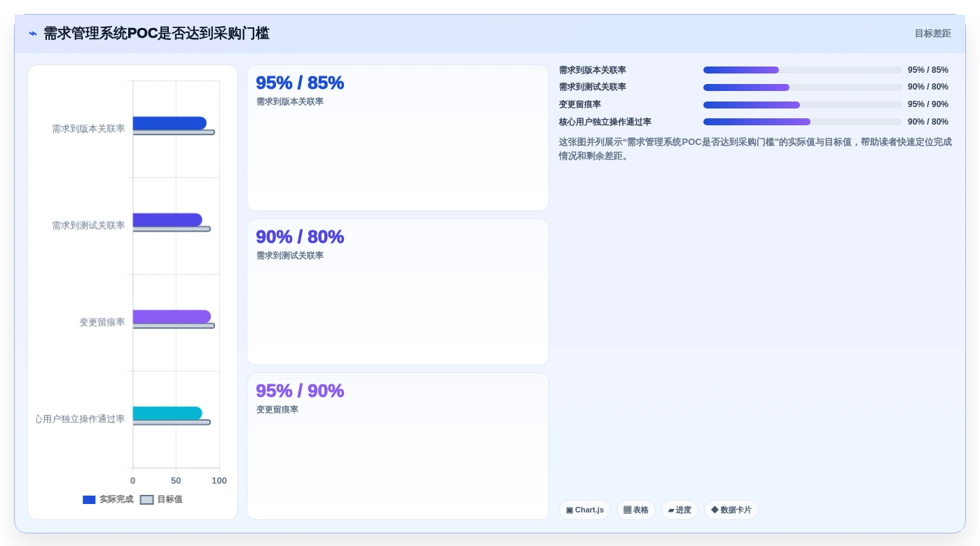This screenshot has width=980, height=546.
Task: Click the 核心用户独立操作通过率 progress bar
Action: [803, 122]
